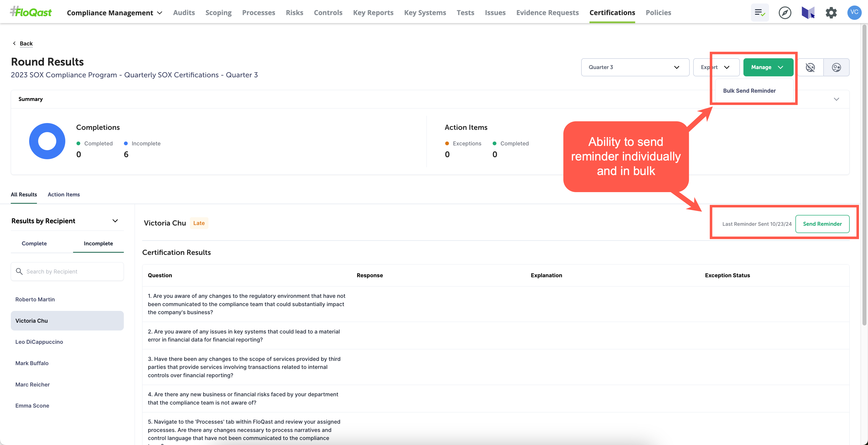
Task: Click the Incomplete legend under Completions
Action: [142, 143]
